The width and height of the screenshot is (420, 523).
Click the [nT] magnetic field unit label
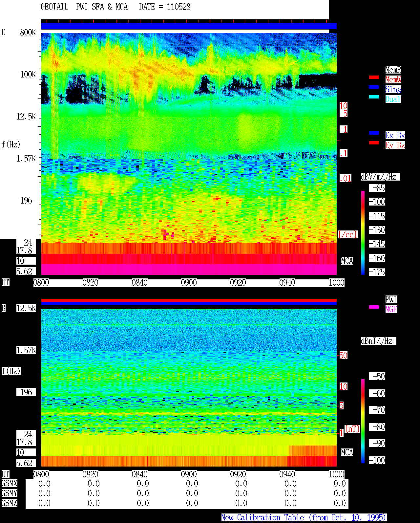[352, 428]
